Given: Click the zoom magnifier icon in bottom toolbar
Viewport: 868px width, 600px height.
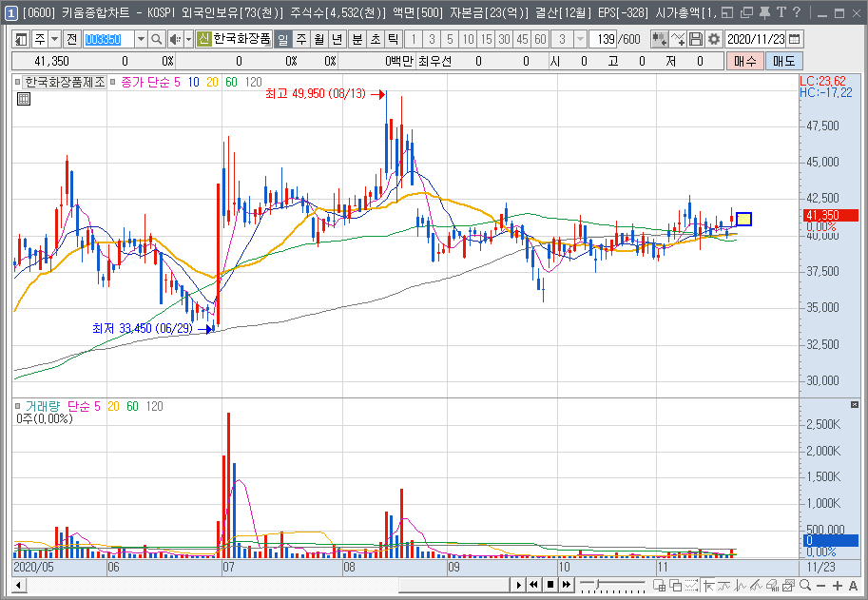Looking at the screenshot, I should tap(805, 585).
